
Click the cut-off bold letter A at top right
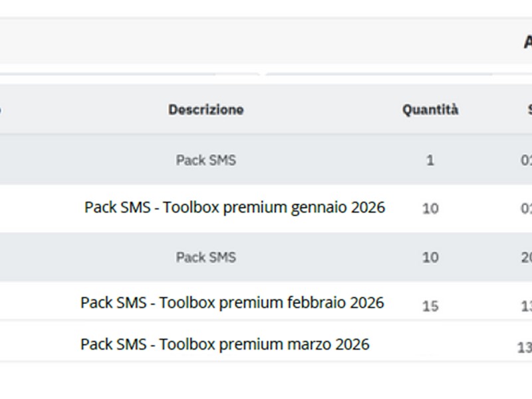coord(527,43)
